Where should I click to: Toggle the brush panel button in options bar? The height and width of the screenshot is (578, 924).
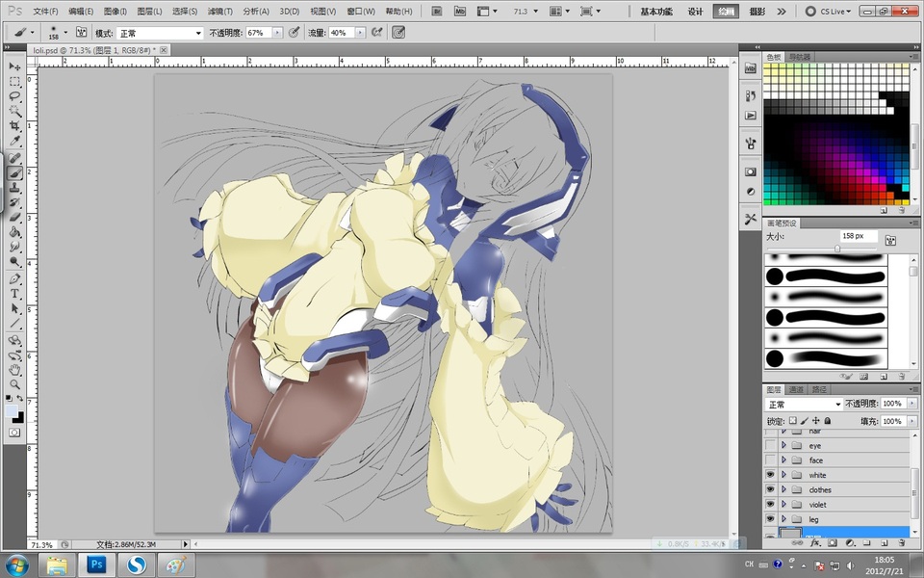point(81,33)
